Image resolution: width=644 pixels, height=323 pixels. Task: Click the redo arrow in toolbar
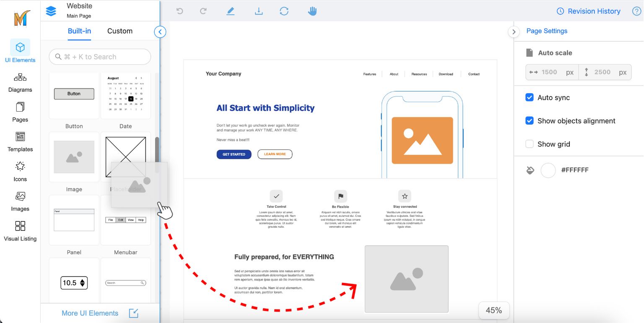tap(203, 11)
